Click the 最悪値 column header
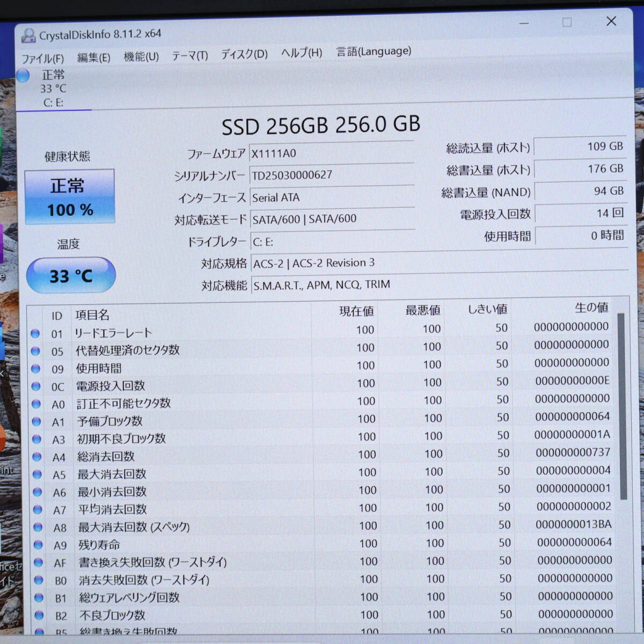The height and width of the screenshot is (644, 644). (x=423, y=310)
